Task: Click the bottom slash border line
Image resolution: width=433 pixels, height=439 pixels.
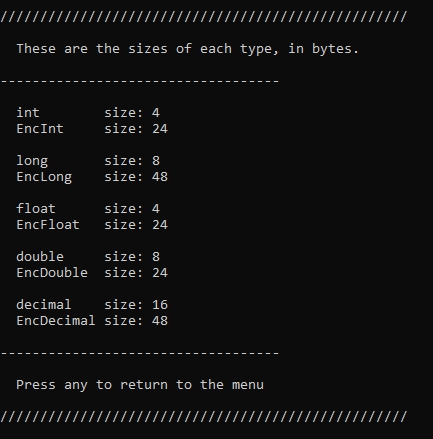Action: 204,417
